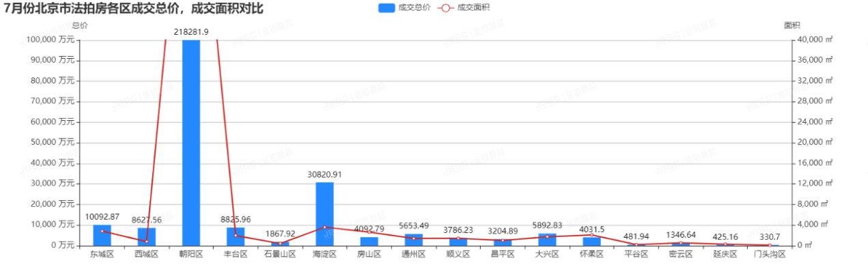
Task: Select the 西城区 x-axis label
Action: [x=146, y=254]
